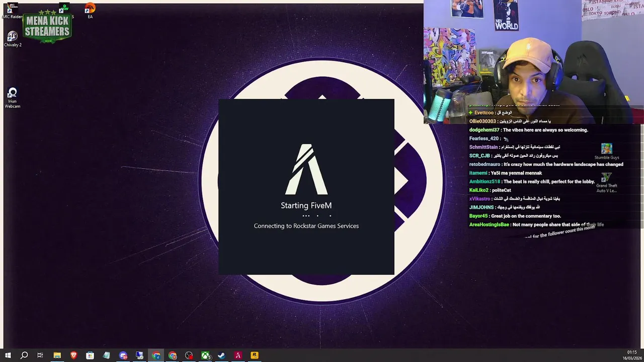644x362 pixels.
Task: Open the Chrome taskbar icon with orange badge
Action: point(173,355)
